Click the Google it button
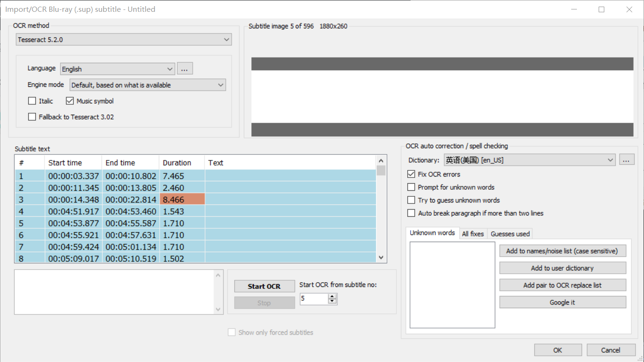 562,302
